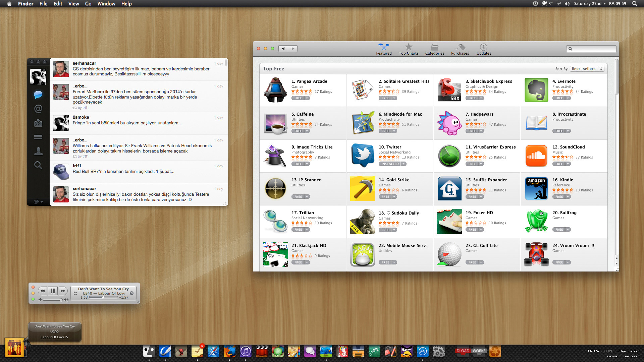Open the direct messages inbox icon in Twitter
The image size is (644, 362).
38,123
